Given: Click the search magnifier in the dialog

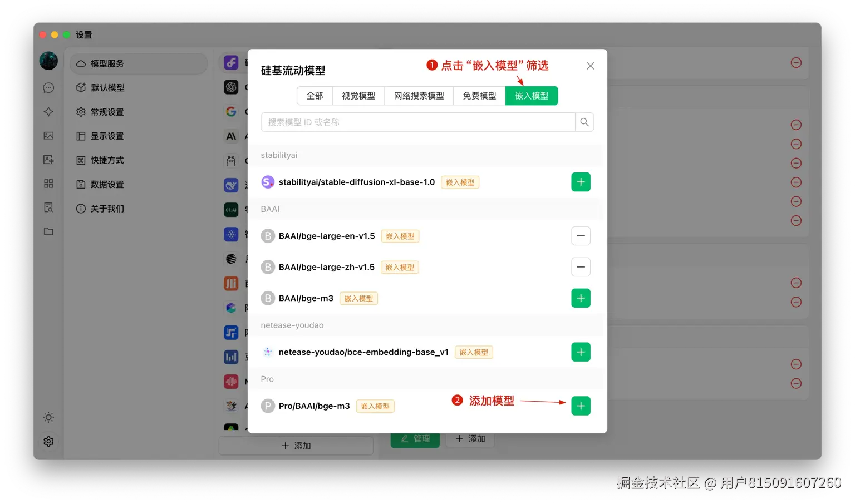Looking at the screenshot, I should 584,122.
